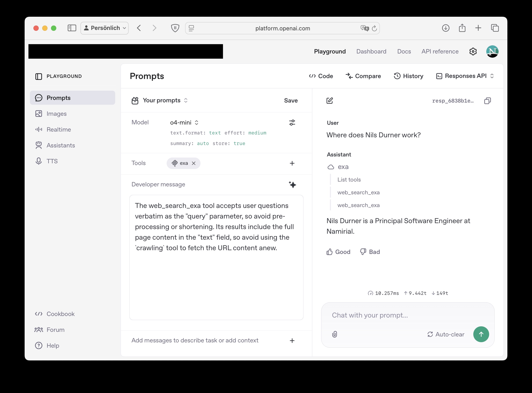Add a message with the bottom plus

[292, 341]
